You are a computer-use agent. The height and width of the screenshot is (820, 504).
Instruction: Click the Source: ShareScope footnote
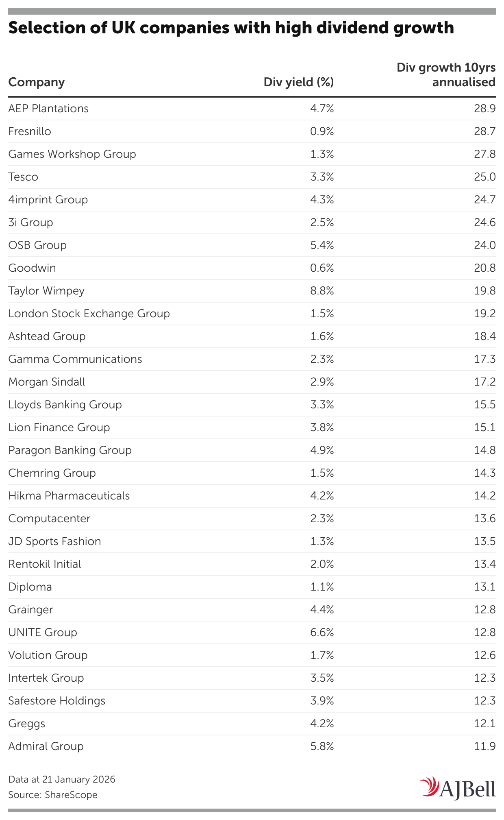pyautogui.click(x=53, y=795)
